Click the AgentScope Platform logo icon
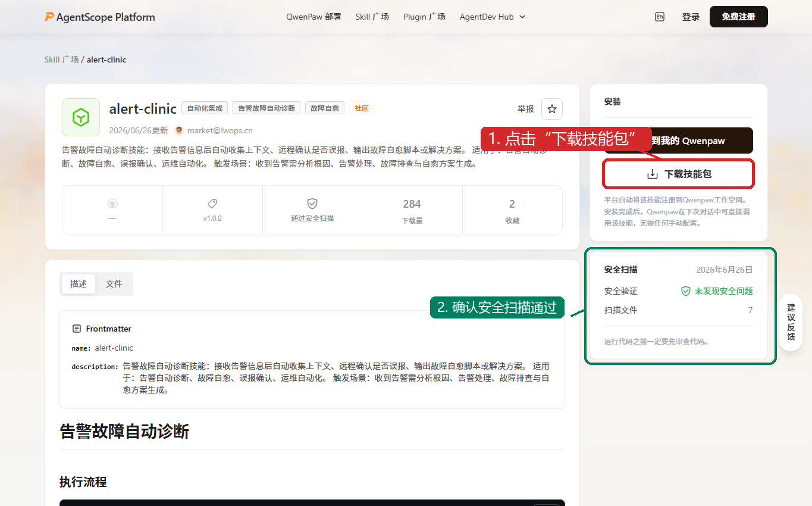The width and height of the screenshot is (812, 506). [49, 17]
